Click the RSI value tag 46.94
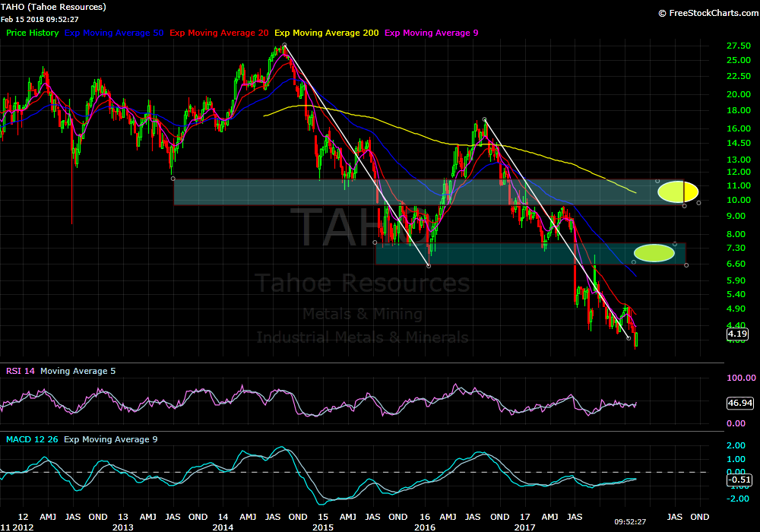Screen dimensions: 760x532 (739, 404)
